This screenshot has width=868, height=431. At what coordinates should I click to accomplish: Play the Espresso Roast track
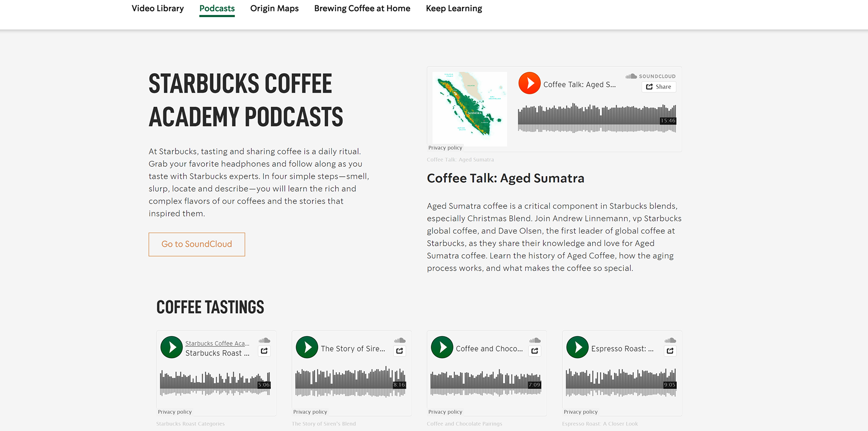tap(577, 347)
